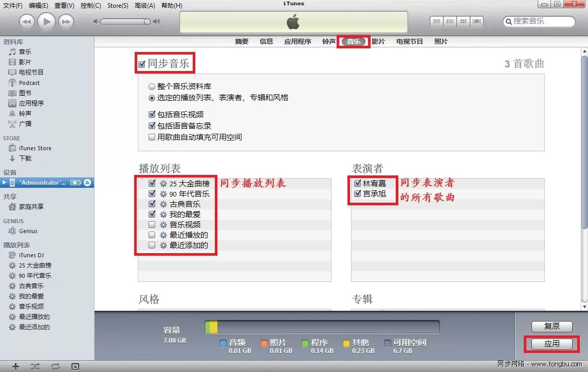Viewport: 588px width, 372px height.
Task: Open Genius in the sidebar
Action: 28,231
